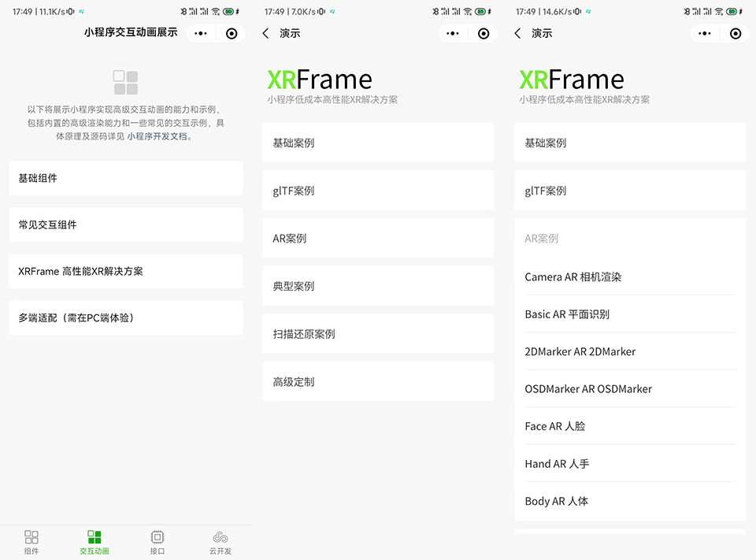The width and height of the screenshot is (756, 560).
Task: Open the more options menu on the left screen
Action: point(201,33)
